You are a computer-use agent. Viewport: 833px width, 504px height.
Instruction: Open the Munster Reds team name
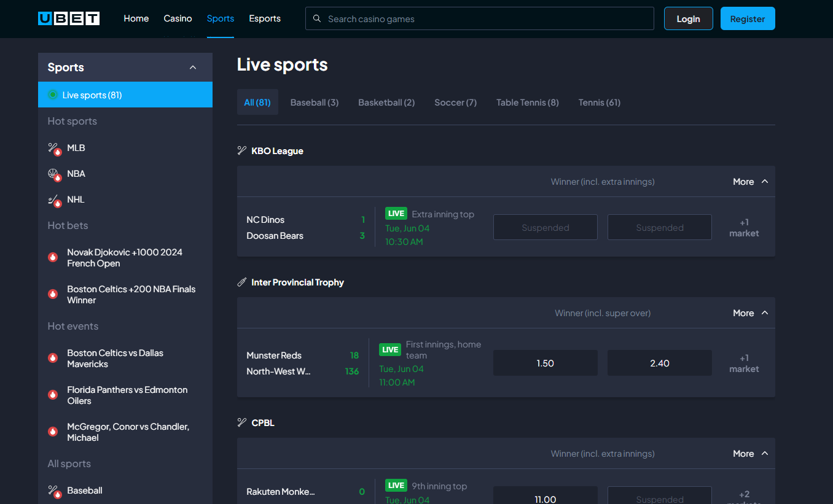[x=274, y=355]
